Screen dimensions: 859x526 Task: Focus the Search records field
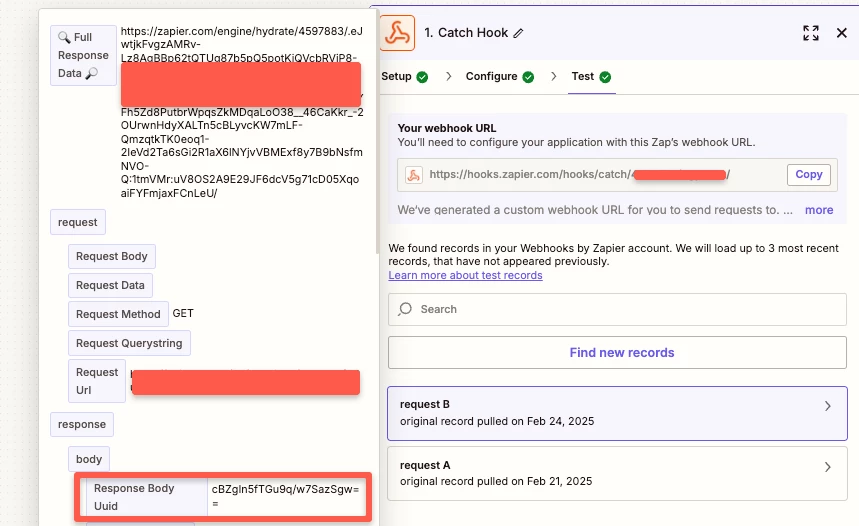tap(617, 310)
